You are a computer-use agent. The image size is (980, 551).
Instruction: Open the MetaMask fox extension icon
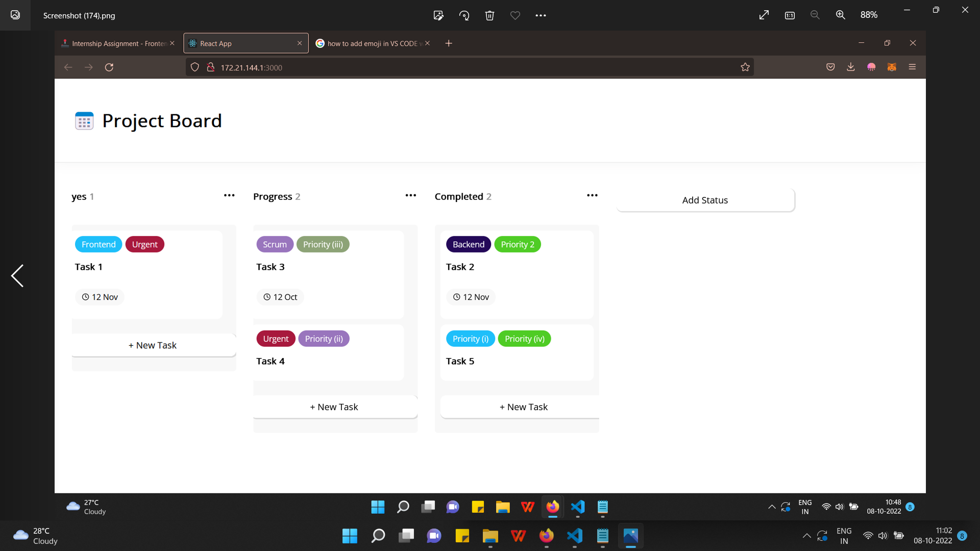892,67
